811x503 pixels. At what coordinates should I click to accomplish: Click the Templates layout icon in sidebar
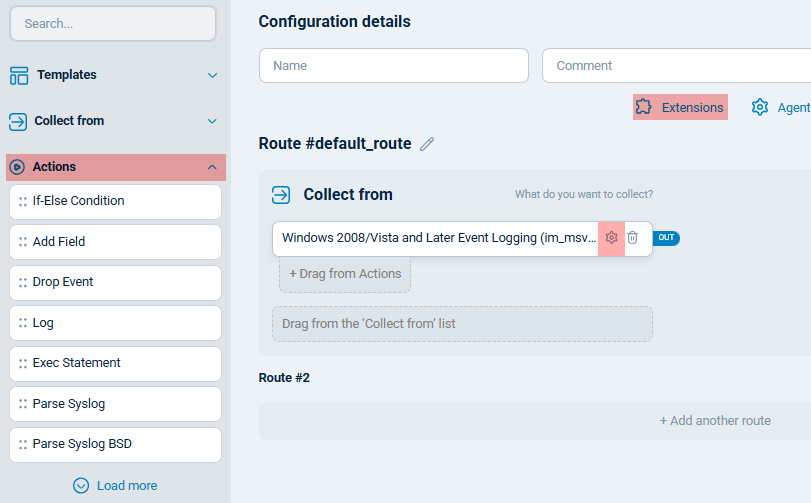pos(19,75)
